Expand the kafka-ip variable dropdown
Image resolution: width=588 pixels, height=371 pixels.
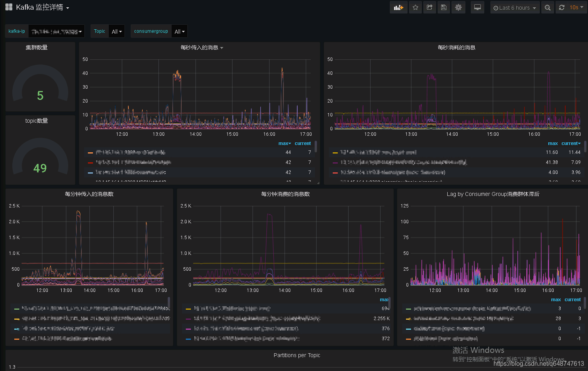[56, 31]
